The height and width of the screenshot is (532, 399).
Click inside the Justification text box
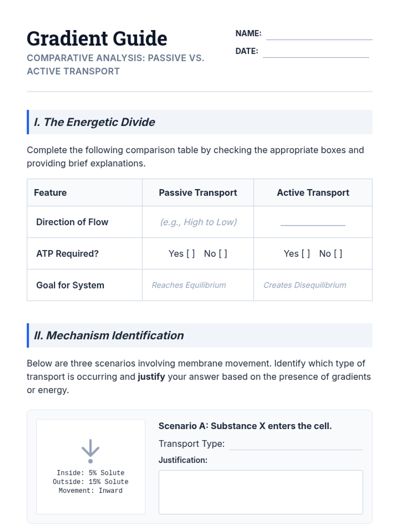click(x=260, y=492)
